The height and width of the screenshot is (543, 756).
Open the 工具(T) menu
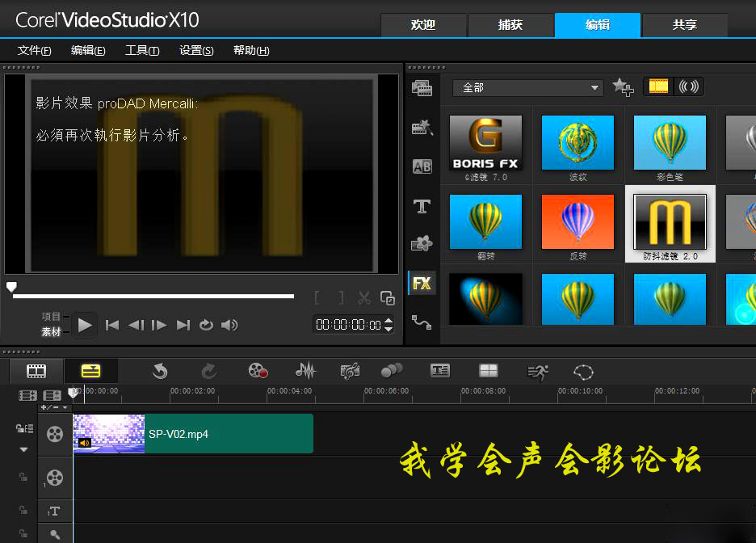142,50
